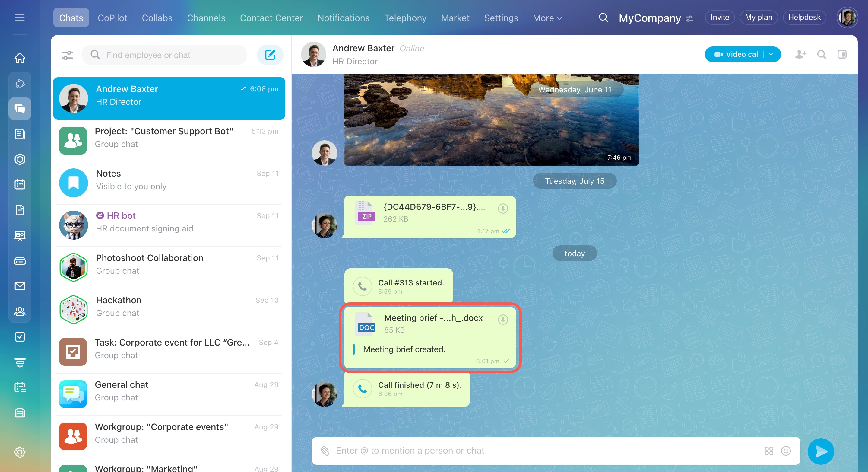Switch to the Collabs tab

click(157, 18)
